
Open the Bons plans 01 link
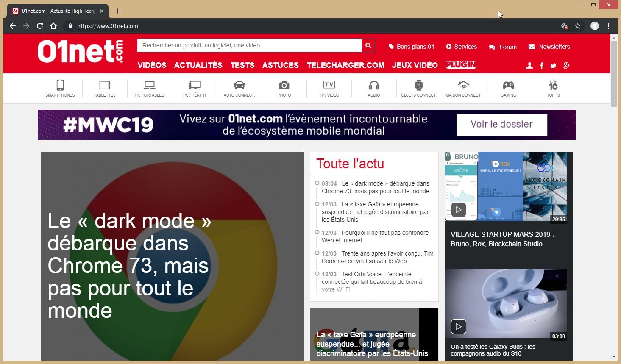(x=412, y=47)
